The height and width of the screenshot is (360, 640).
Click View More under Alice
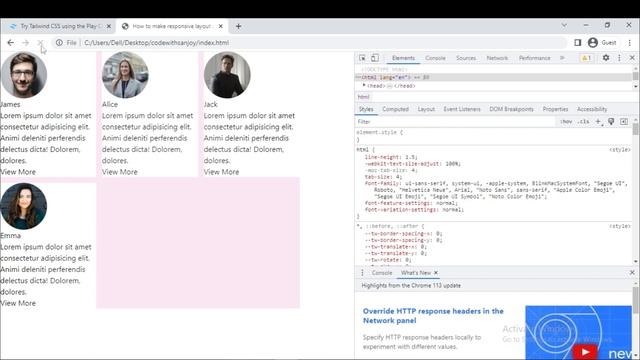[x=120, y=172]
